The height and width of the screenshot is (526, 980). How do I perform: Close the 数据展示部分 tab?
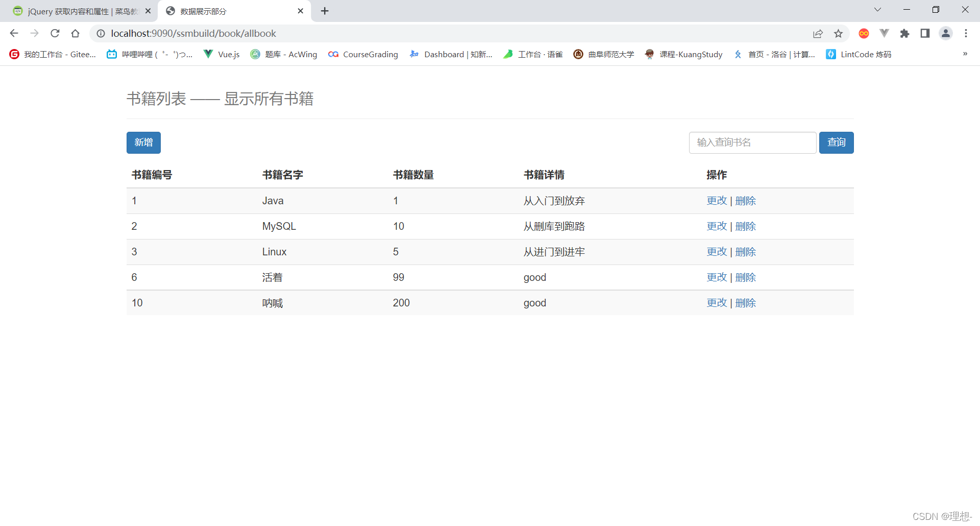tap(300, 11)
